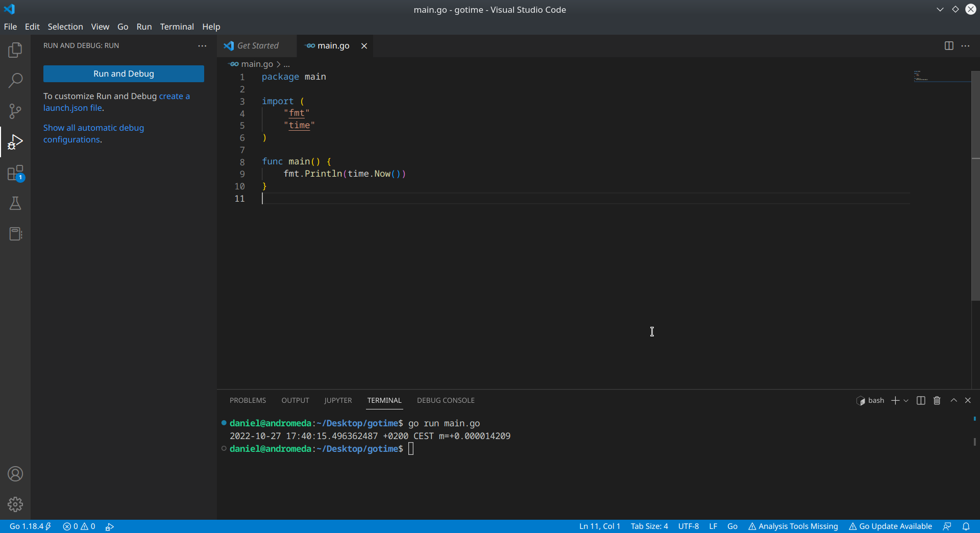Open the Extensions view
Viewport: 980px width, 533px height.
click(x=15, y=173)
